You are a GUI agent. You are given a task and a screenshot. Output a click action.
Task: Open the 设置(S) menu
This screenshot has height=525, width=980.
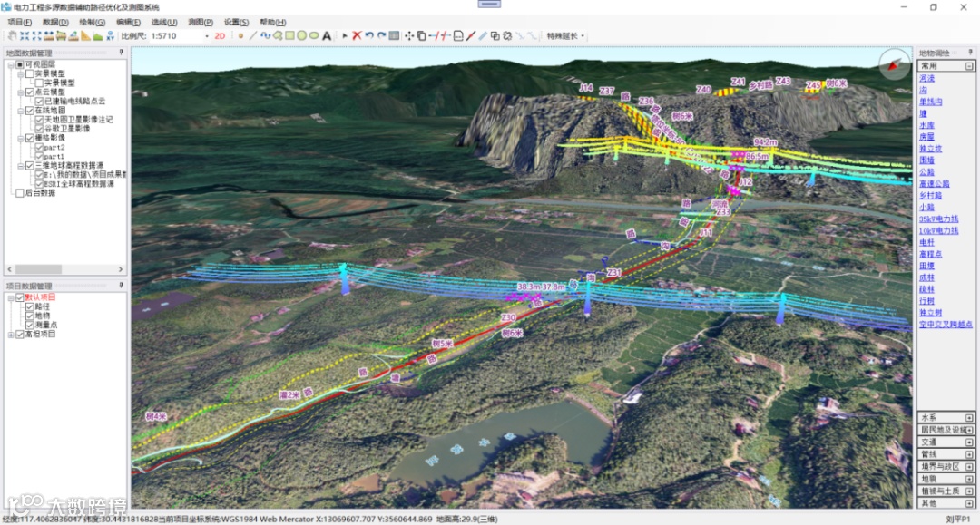pyautogui.click(x=236, y=23)
